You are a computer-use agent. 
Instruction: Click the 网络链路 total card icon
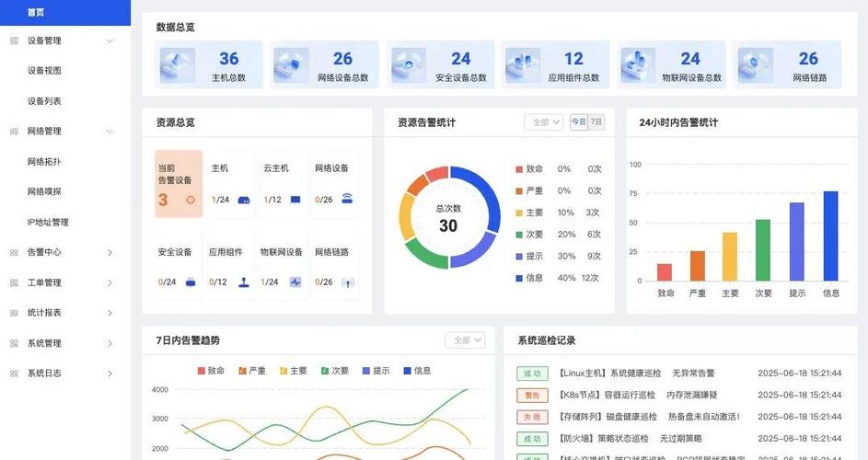tap(756, 65)
